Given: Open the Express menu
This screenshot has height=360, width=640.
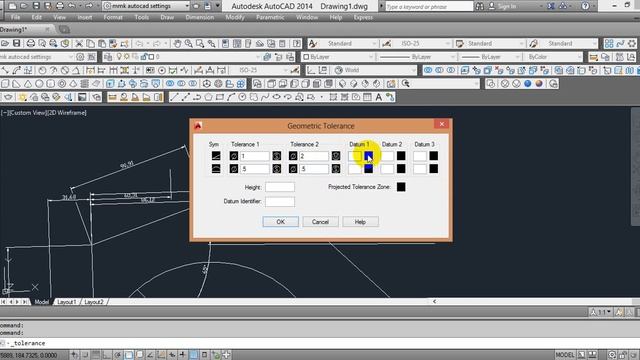Looking at the screenshot, I should tap(363, 17).
